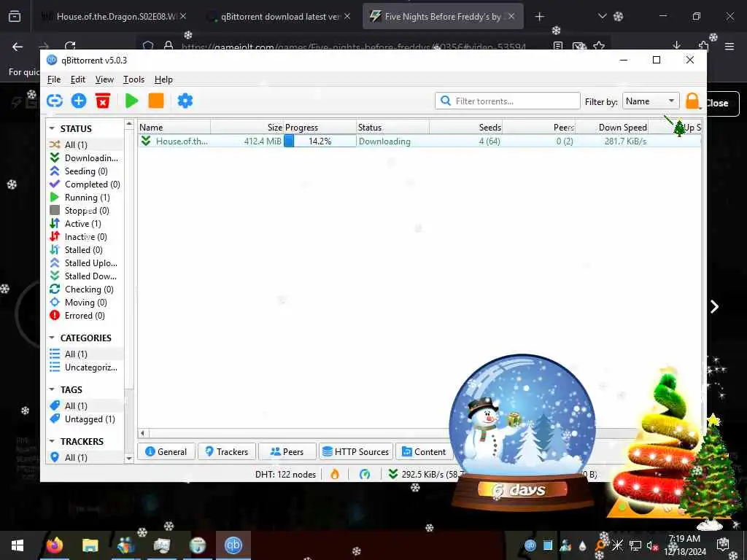Open the File menu

click(54, 79)
